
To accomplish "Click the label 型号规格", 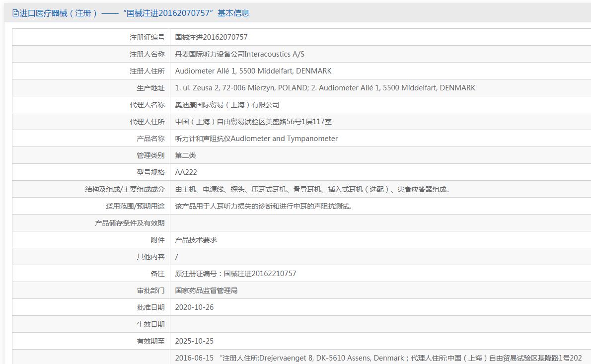I will [x=150, y=173].
